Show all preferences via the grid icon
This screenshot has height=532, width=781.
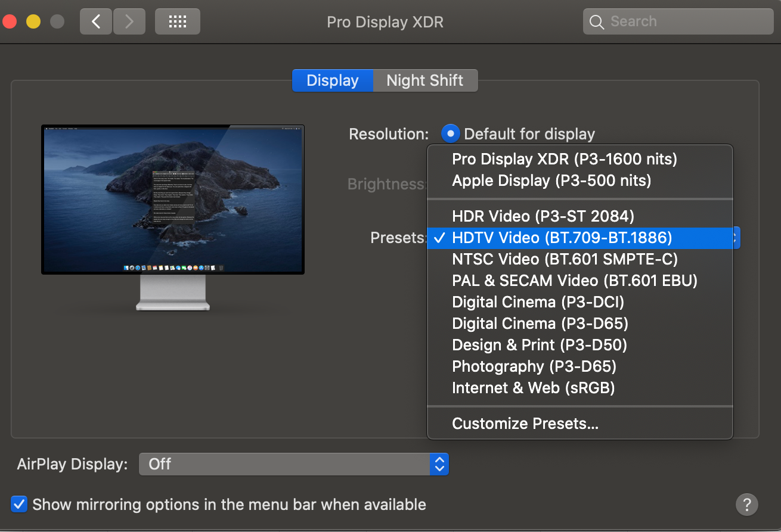pos(178,22)
